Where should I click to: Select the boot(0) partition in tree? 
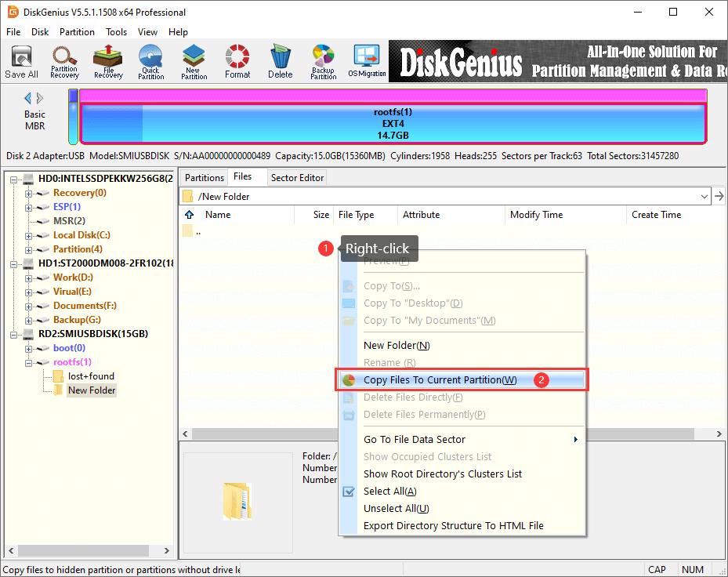(69, 348)
